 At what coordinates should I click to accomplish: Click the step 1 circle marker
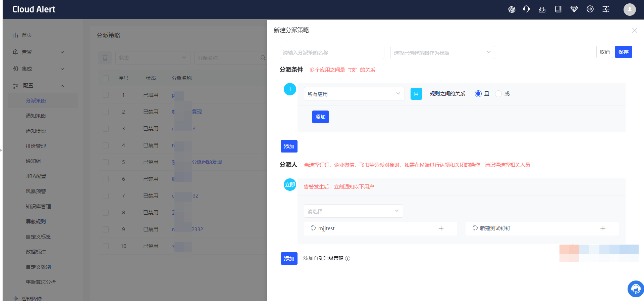point(290,89)
